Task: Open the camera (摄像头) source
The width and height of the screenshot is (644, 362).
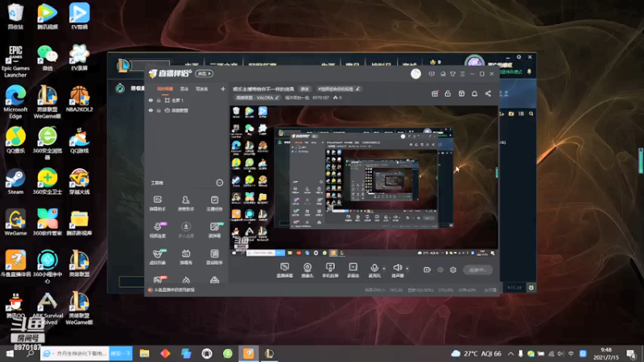Action: pos(308,270)
